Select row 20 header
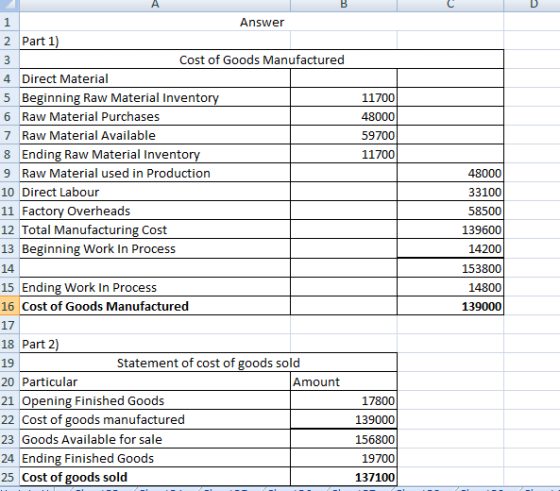This screenshot has height=491, width=560. coord(10,382)
